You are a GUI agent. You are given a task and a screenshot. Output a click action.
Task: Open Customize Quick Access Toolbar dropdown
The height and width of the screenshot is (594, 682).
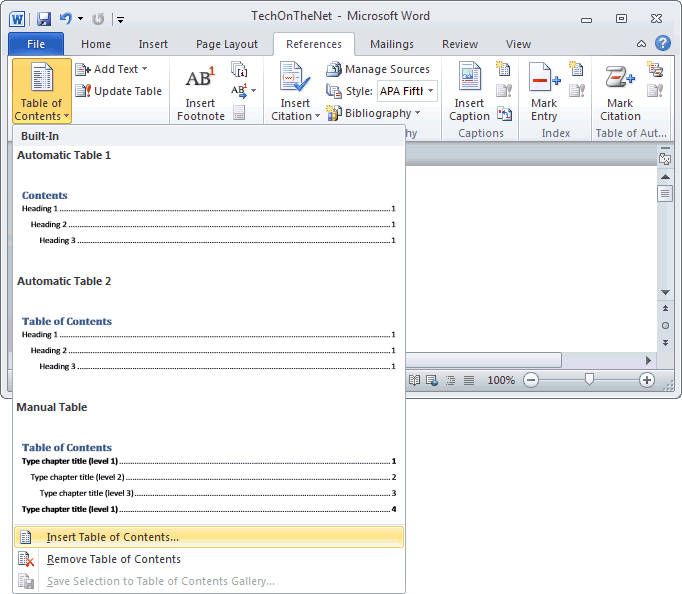coord(120,19)
